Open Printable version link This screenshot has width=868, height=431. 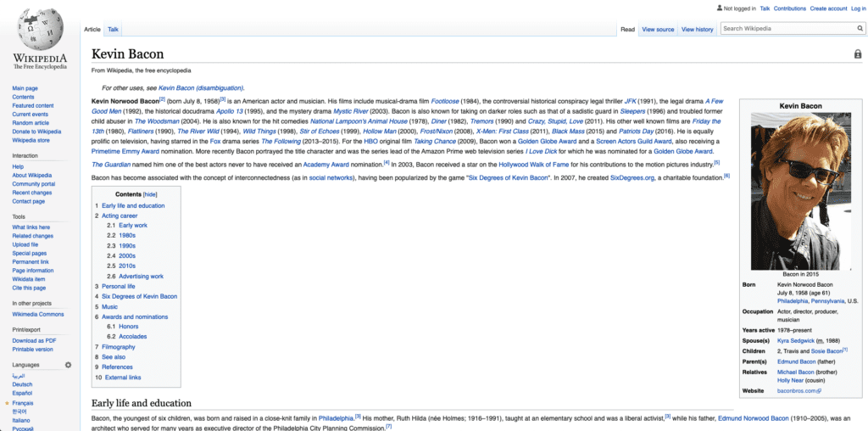click(32, 350)
